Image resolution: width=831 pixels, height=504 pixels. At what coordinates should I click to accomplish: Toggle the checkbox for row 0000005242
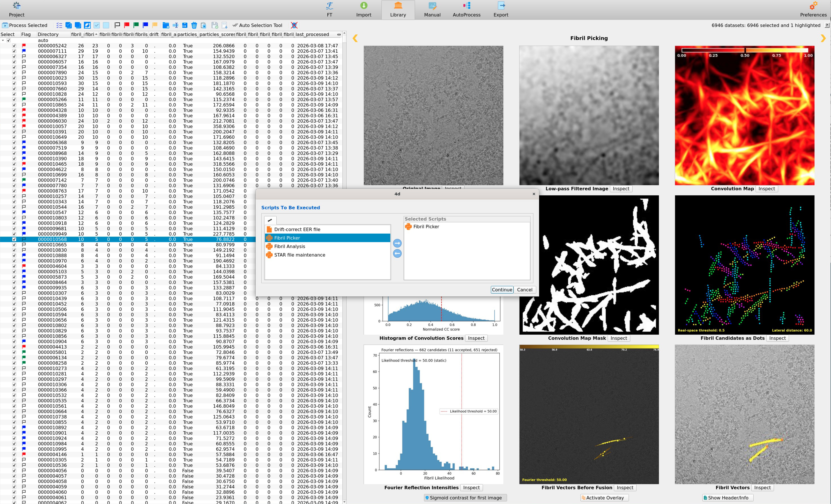pos(14,46)
